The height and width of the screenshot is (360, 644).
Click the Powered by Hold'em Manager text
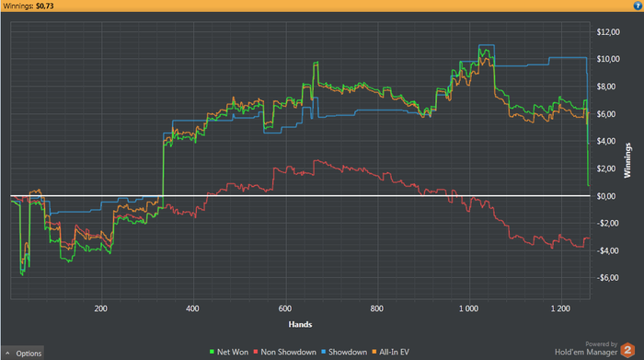click(x=586, y=349)
